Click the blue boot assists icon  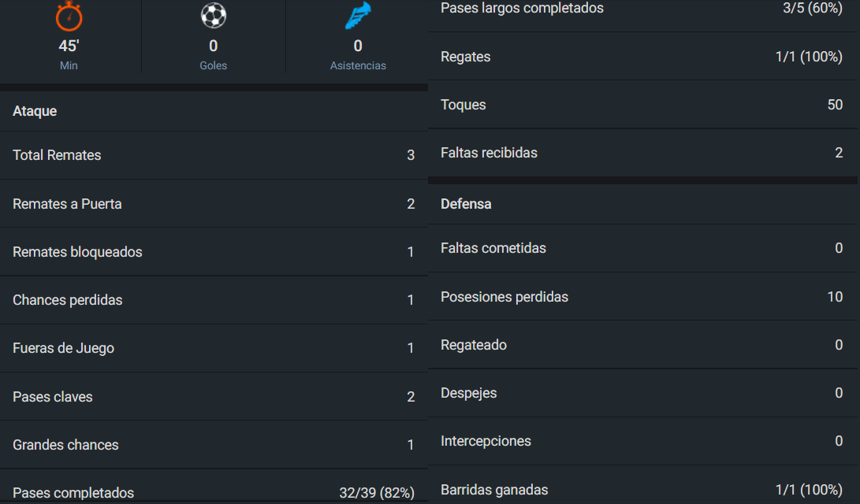tap(358, 15)
